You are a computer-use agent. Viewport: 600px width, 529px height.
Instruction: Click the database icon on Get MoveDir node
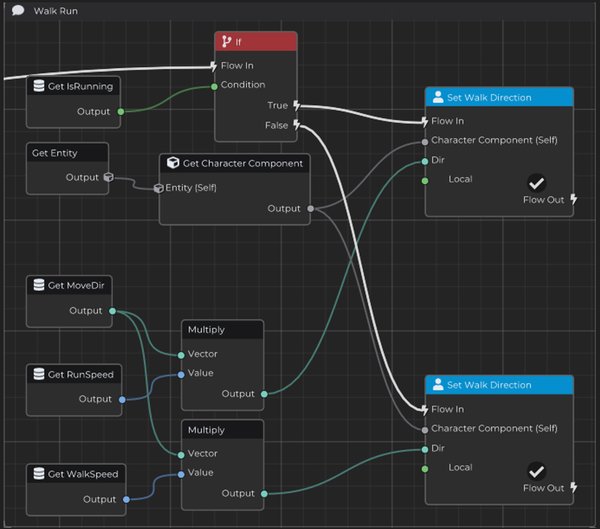[x=39, y=285]
